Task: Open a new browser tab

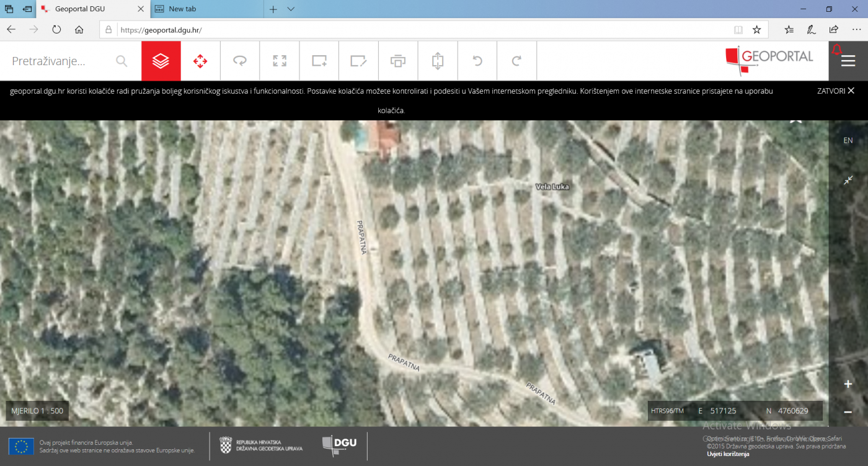Action: pos(273,9)
